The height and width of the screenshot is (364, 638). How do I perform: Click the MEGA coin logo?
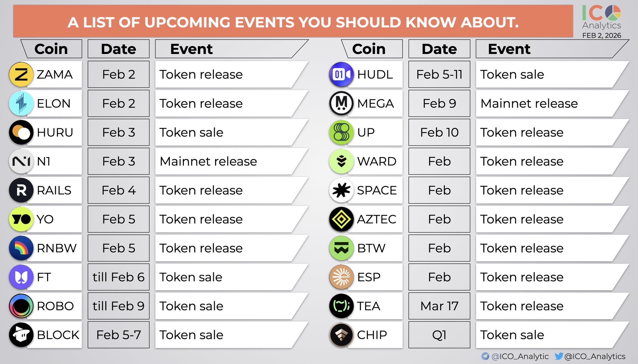point(342,103)
